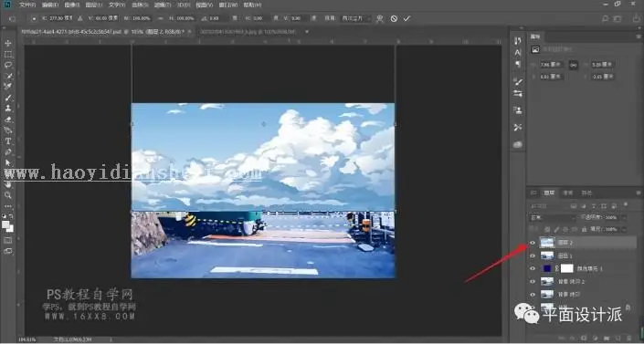Click the search icon at top right
The width and height of the screenshot is (644, 344).
(605, 18)
